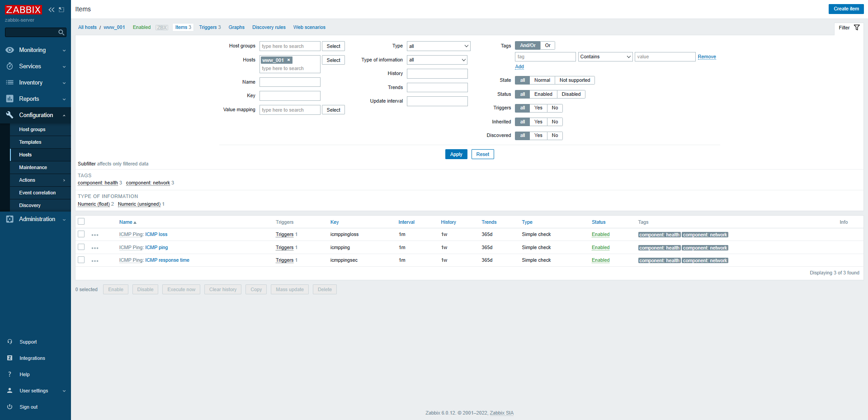Click the Reports chart icon

coord(9,99)
